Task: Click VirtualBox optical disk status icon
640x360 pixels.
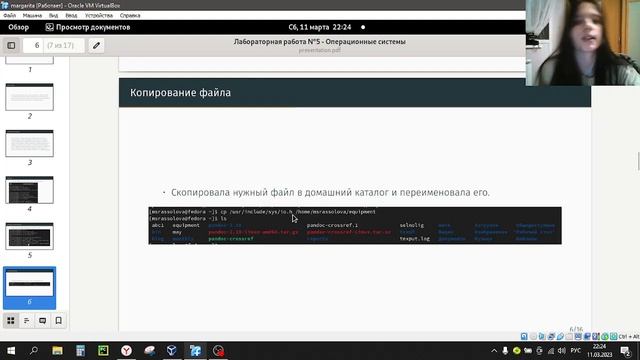Action: pos(533,336)
